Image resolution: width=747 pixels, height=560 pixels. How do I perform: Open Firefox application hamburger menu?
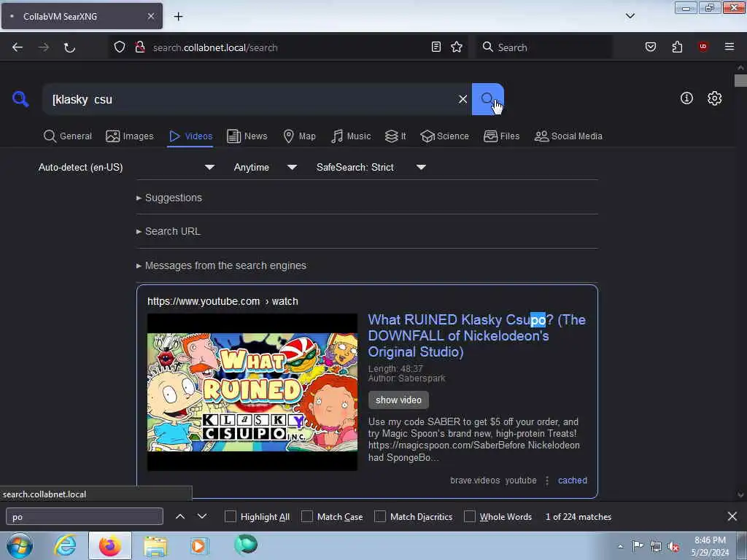point(729,47)
